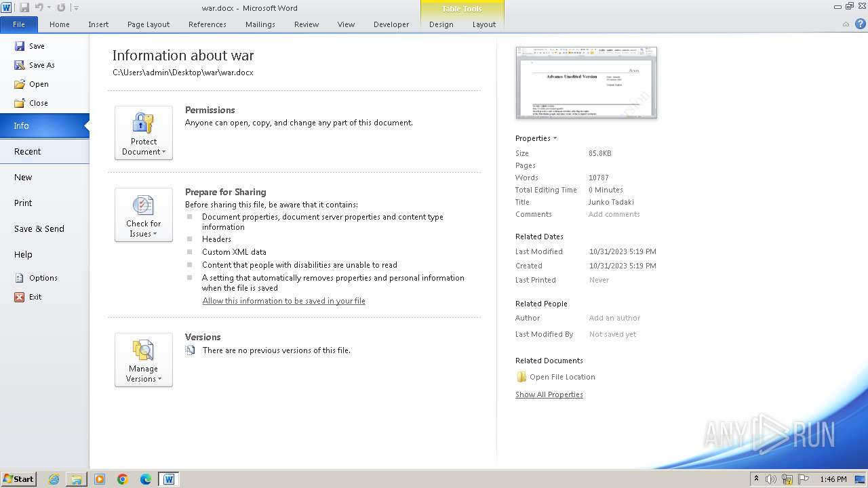Screen dimensions: 868x488
Task: Click Exit to quit Word
Action: click(28, 297)
